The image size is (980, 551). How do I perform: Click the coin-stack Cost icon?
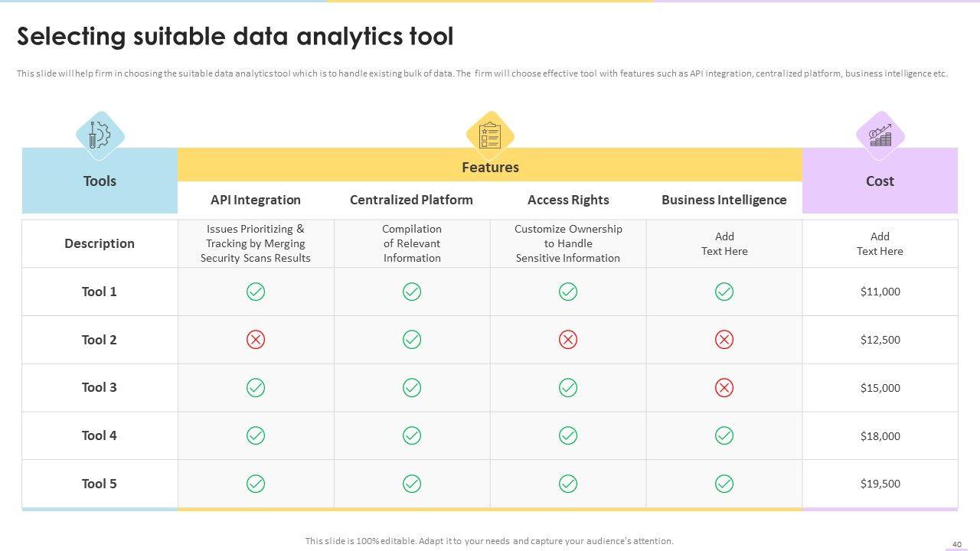880,135
